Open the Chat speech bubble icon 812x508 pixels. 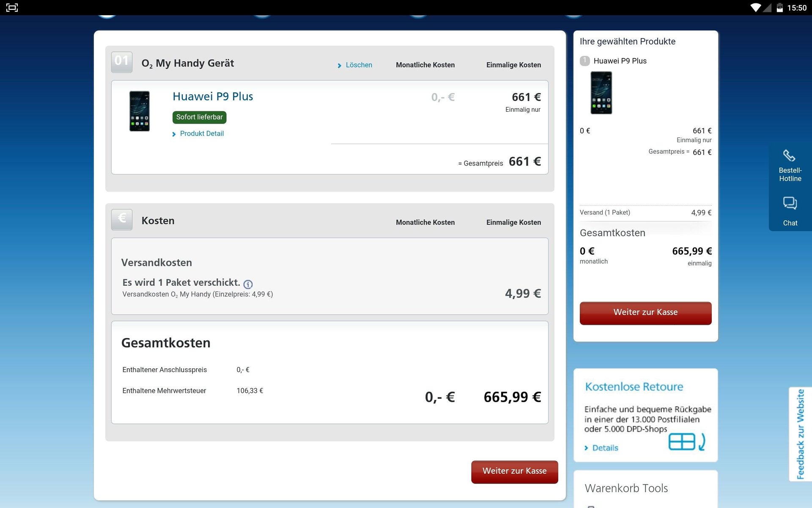point(790,203)
